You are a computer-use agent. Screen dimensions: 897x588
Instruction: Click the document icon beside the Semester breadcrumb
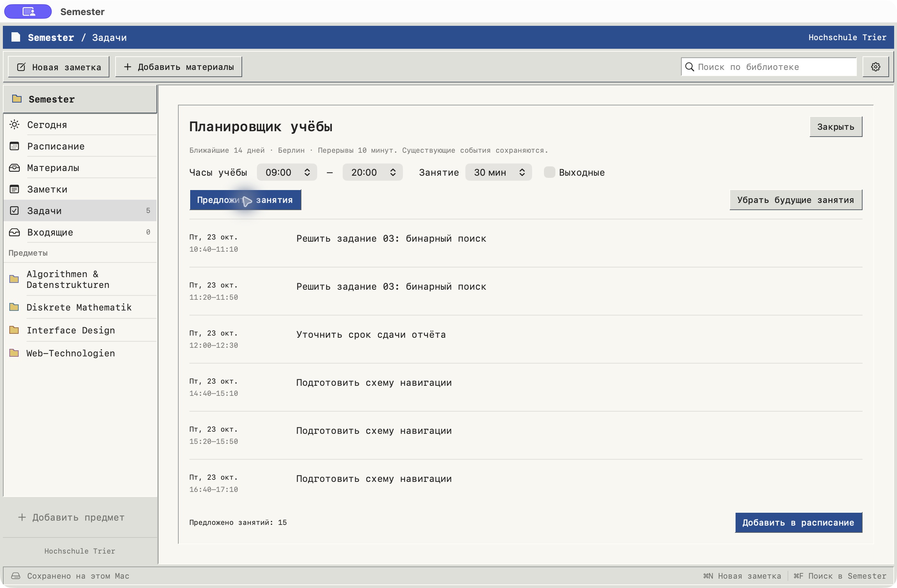click(16, 37)
